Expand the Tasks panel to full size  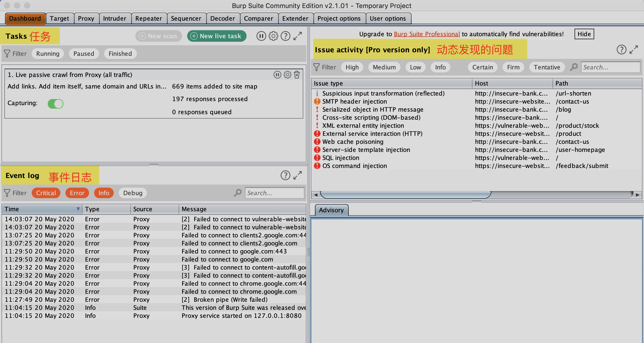[x=298, y=36]
